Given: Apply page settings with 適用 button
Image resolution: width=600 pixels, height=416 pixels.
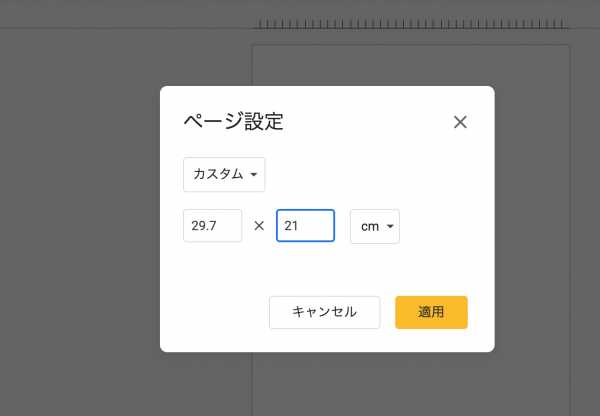Looking at the screenshot, I should tap(431, 312).
